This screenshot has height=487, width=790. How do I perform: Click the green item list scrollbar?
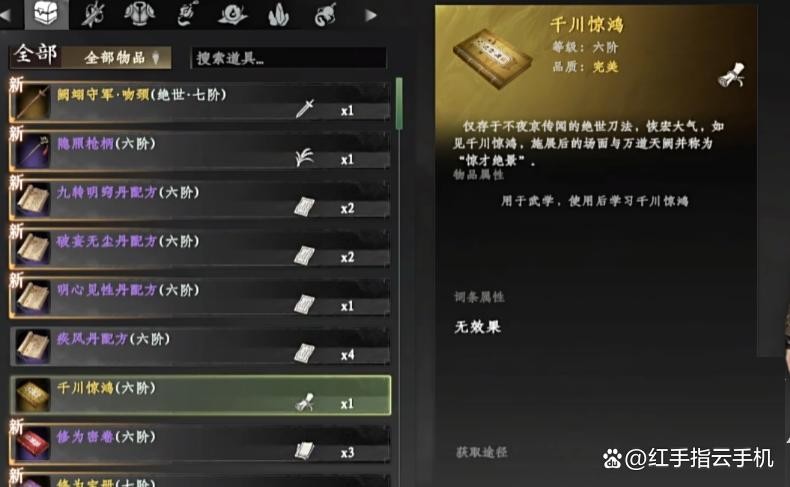coord(399,103)
